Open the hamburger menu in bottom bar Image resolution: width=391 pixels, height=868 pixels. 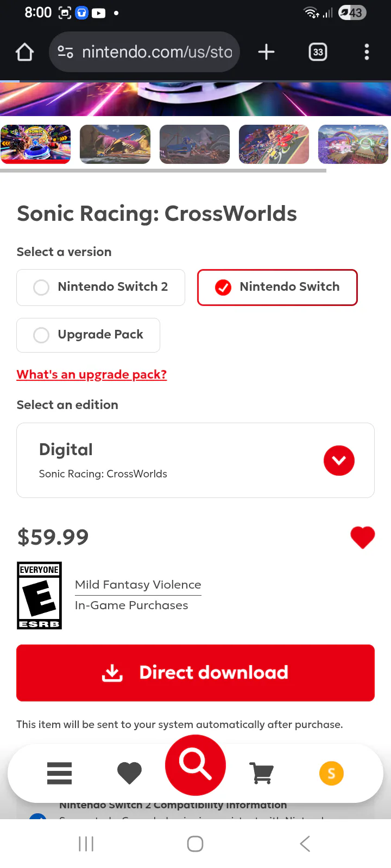pos(59,773)
